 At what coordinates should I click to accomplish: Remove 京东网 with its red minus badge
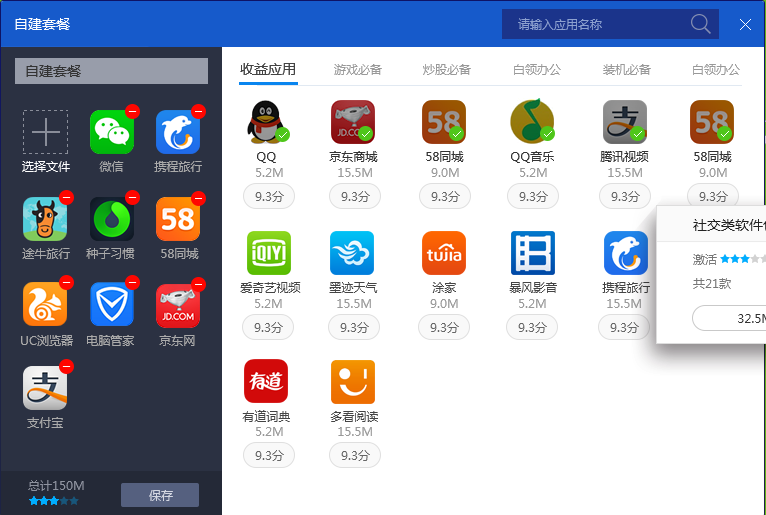(x=198, y=284)
